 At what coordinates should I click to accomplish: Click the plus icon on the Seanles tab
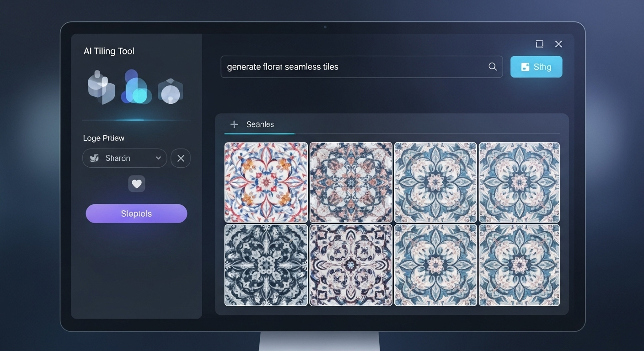click(234, 124)
